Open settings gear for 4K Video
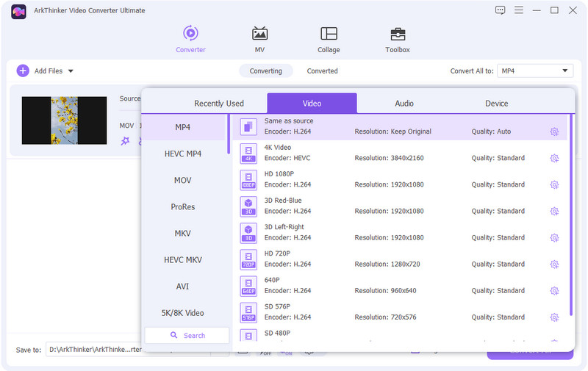The image size is (588, 371). tap(554, 158)
